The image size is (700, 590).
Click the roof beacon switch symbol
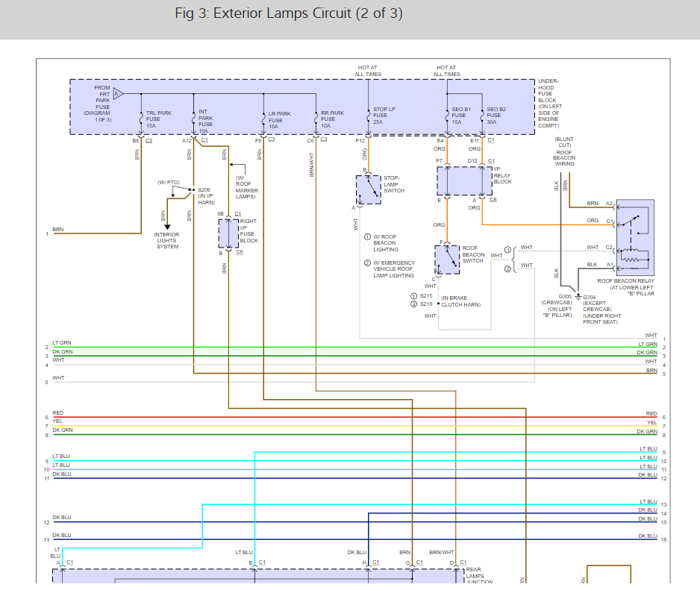(x=448, y=259)
